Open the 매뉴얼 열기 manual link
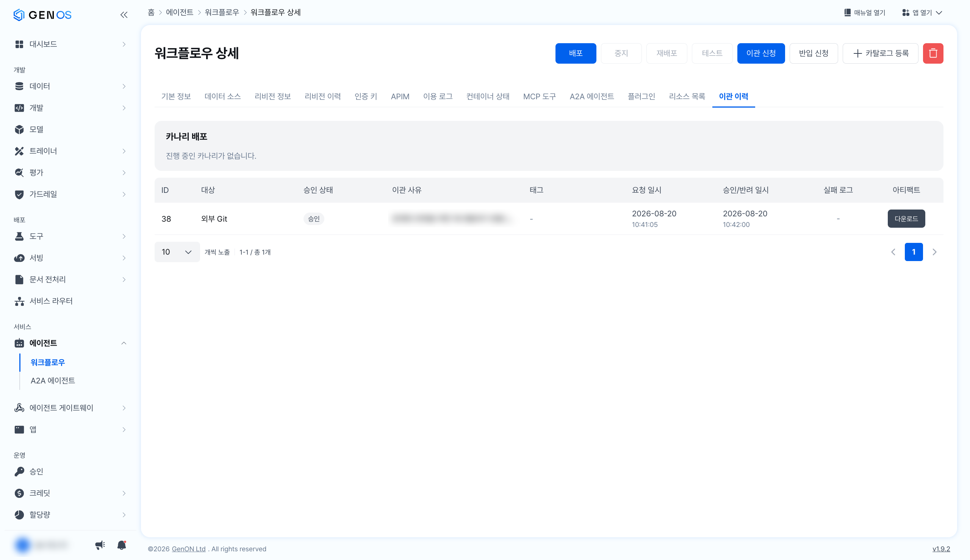Screen dimensions: 970x560 click(864, 13)
